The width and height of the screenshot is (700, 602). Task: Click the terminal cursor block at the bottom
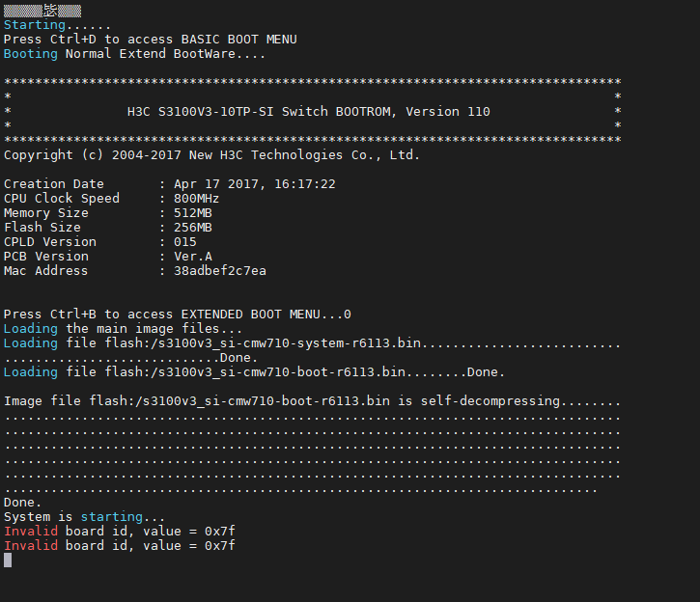8,561
